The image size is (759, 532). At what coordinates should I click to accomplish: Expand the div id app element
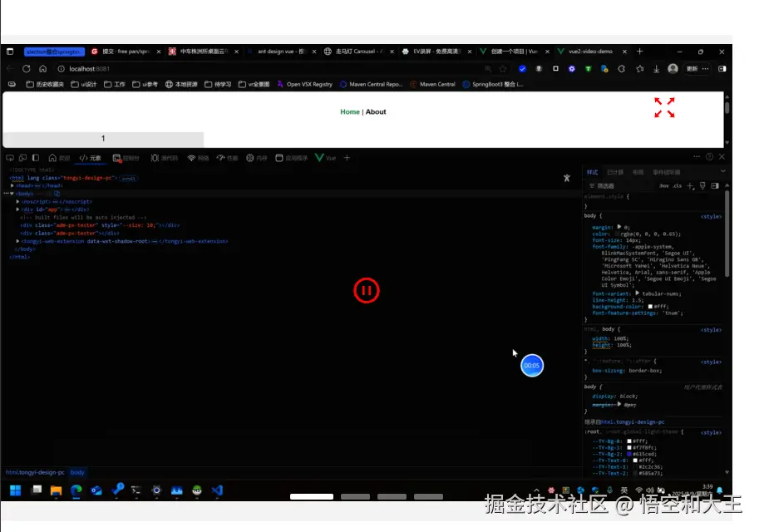18,209
